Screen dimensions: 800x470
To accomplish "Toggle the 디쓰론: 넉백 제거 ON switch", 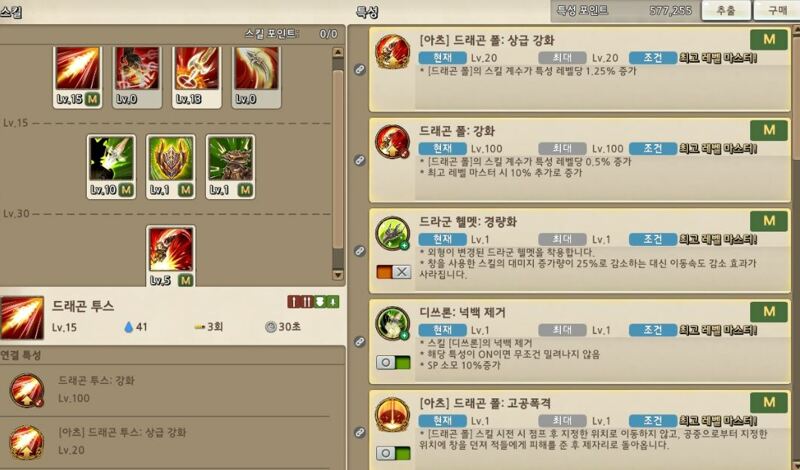I will click(x=393, y=362).
